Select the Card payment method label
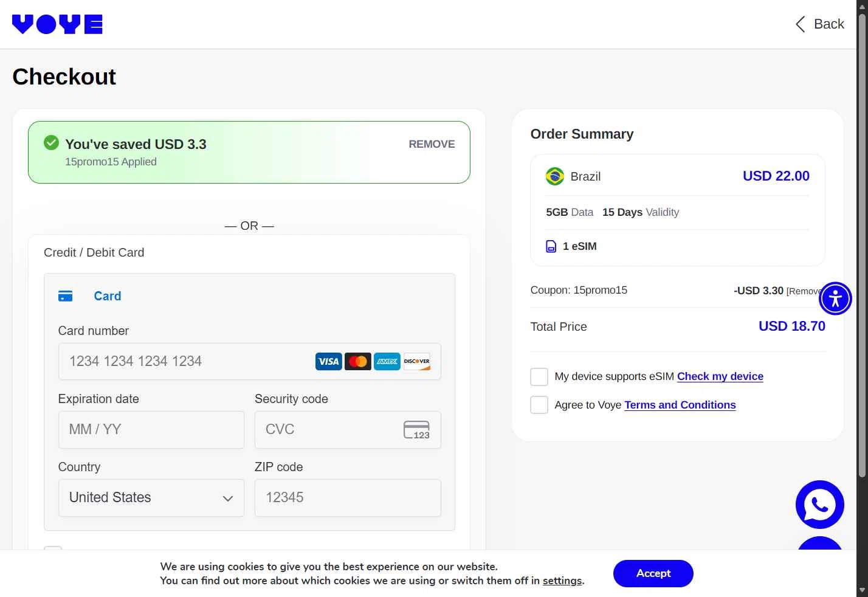Viewport: 868px width, 597px height. [x=108, y=296]
